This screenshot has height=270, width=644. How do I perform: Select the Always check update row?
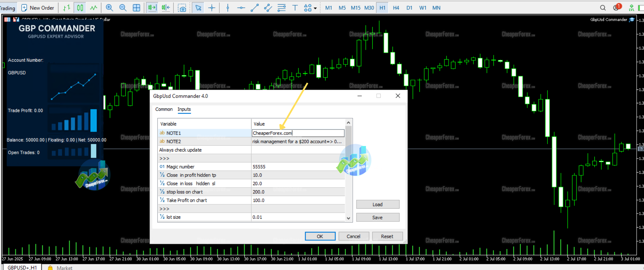[251, 150]
